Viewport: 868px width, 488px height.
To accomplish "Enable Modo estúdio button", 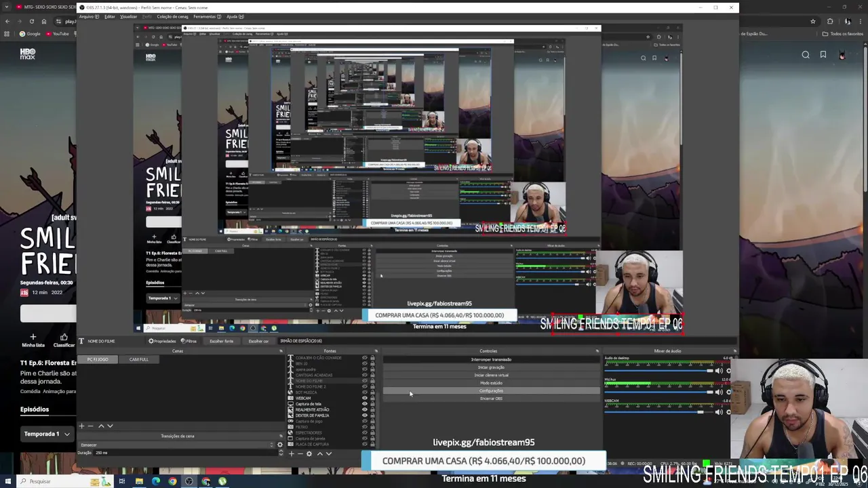I will click(x=491, y=383).
